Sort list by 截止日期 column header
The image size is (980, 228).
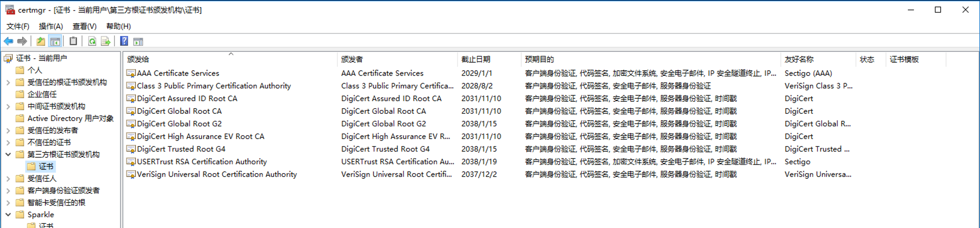point(476,59)
